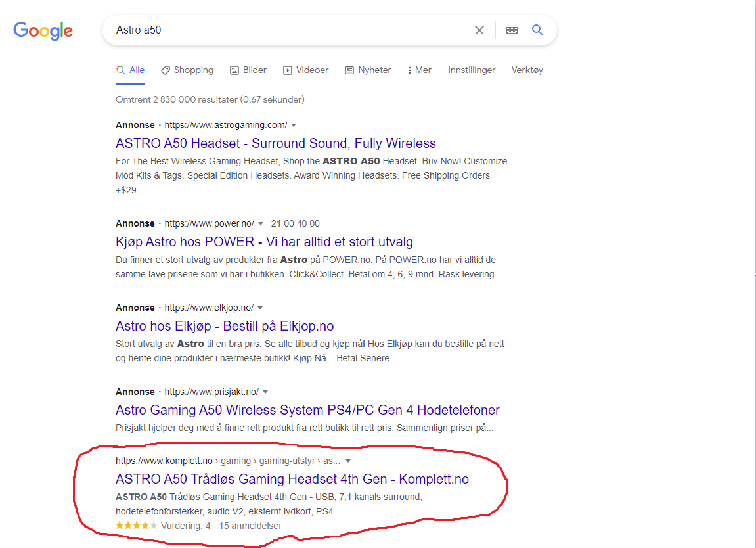The image size is (756, 548).
Task: Expand dropdown arrow beside prisjakt.no URL
Action: tap(265, 392)
